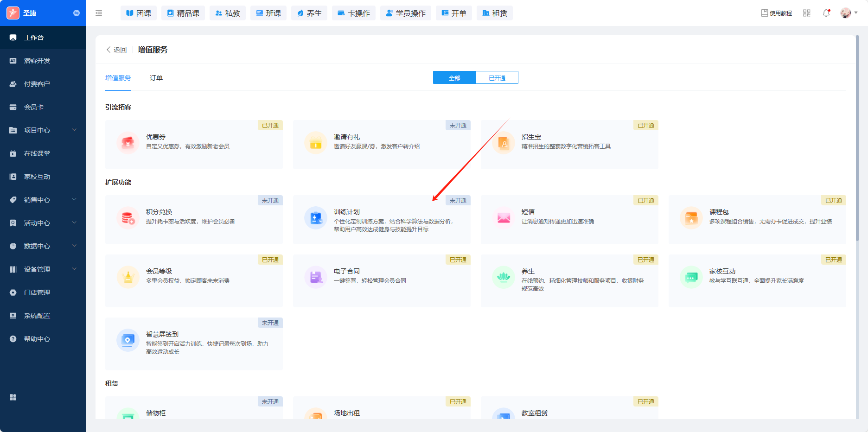The width and height of the screenshot is (868, 432).
Task: Click the 团课 toolbar button
Action: tap(139, 13)
